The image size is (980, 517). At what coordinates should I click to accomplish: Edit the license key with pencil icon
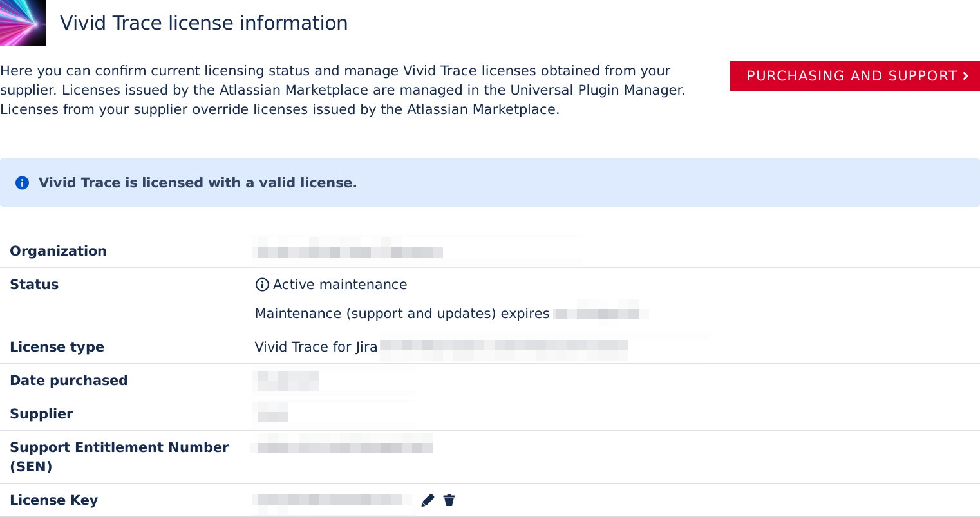(428, 500)
